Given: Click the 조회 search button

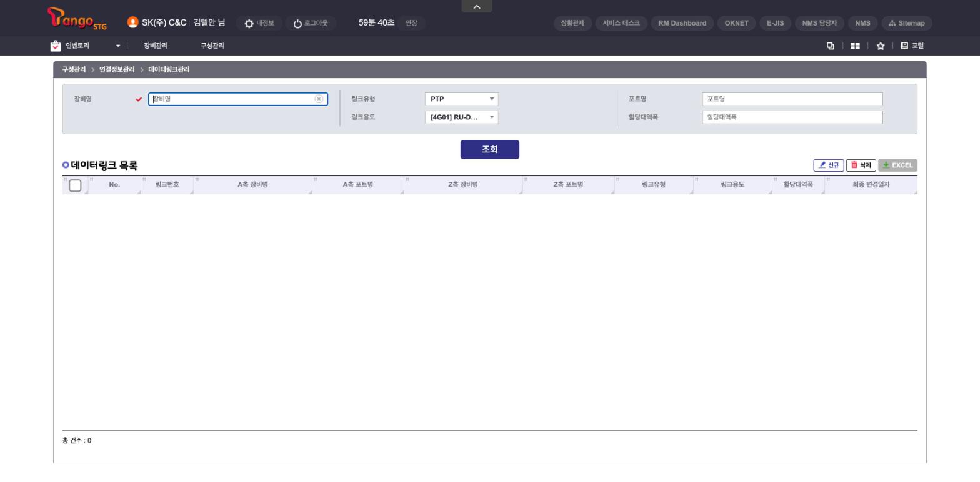Looking at the screenshot, I should (490, 149).
